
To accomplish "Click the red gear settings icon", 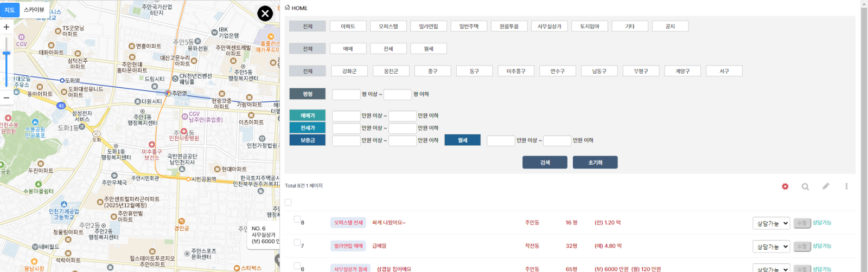I will [785, 186].
